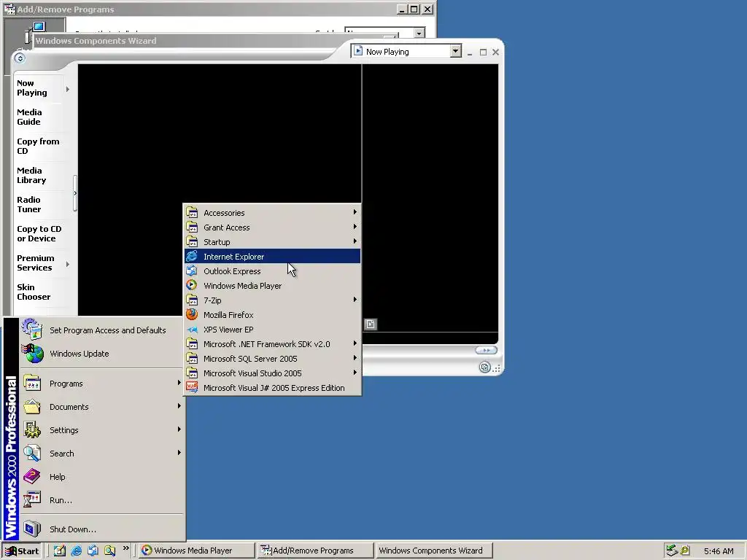Select Copy to CD or Device tab

[40, 234]
